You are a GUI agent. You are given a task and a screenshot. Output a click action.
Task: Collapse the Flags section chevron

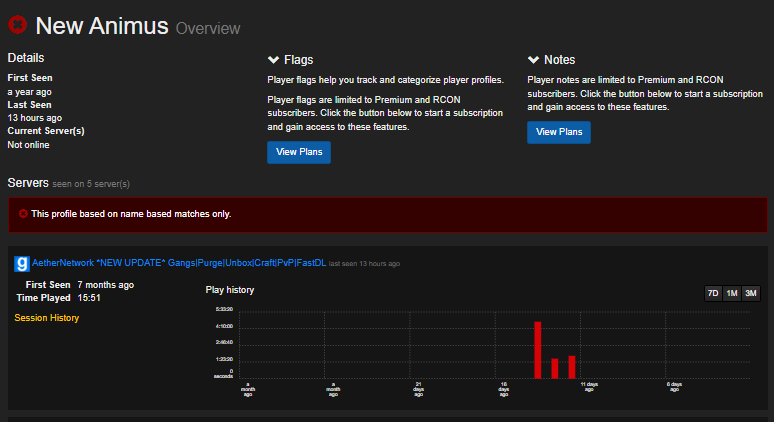pos(273,60)
